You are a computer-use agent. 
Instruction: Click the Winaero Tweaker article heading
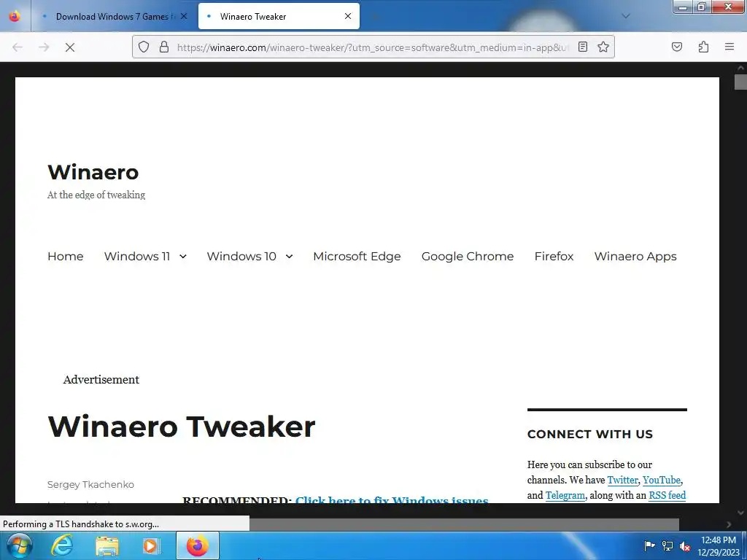(x=182, y=426)
